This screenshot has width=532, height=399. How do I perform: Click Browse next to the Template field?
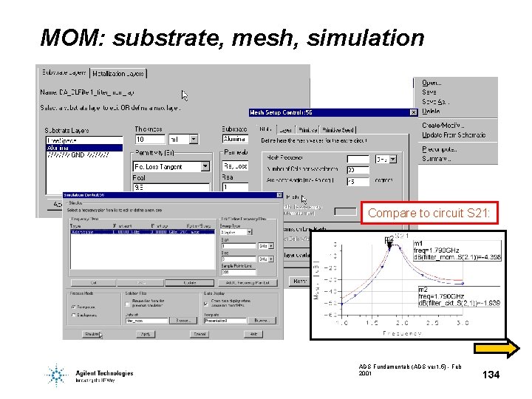262,320
